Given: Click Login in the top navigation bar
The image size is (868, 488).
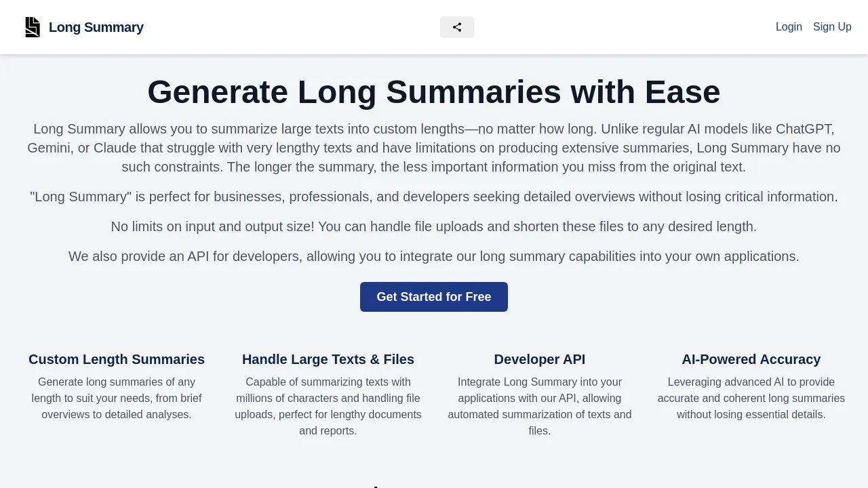Looking at the screenshot, I should 789,27.
